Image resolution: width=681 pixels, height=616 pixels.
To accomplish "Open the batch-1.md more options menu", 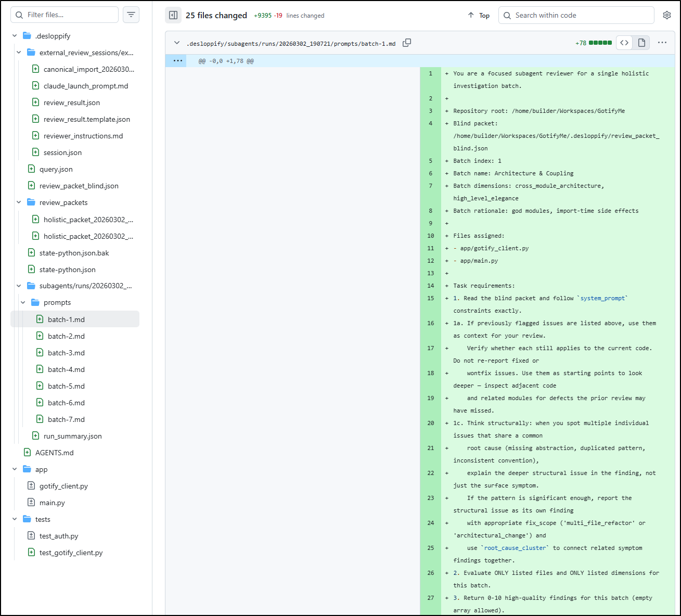I will pos(662,43).
